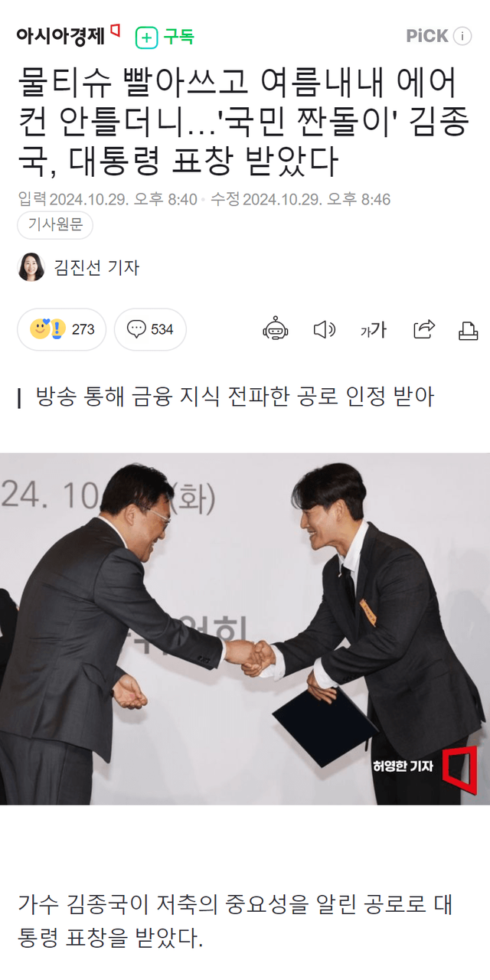Image resolution: width=490 pixels, height=980 pixels.
Task: Tap the share arrow icon
Action: pyautogui.click(x=424, y=329)
